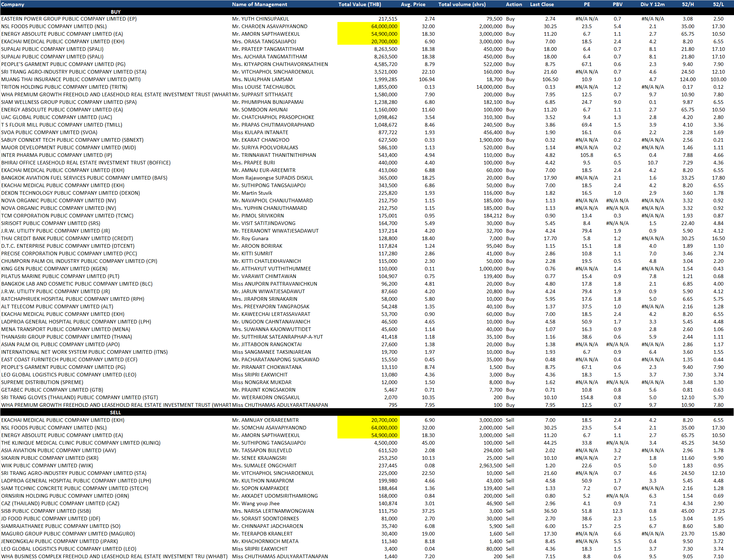Click the SELL section header row
The image size is (734, 560).
point(115,413)
